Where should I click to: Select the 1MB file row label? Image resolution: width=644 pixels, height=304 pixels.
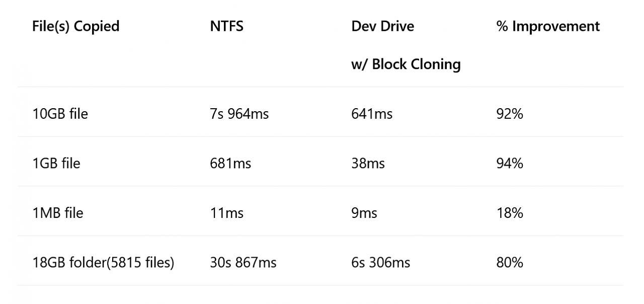coord(57,213)
